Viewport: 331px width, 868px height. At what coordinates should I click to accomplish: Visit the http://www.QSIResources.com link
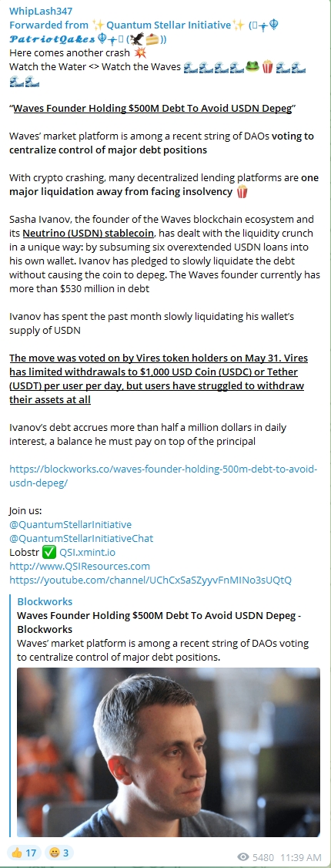[x=79, y=566]
